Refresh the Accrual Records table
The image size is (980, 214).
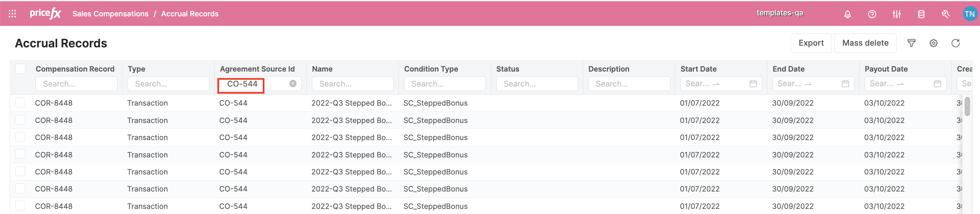tap(955, 43)
